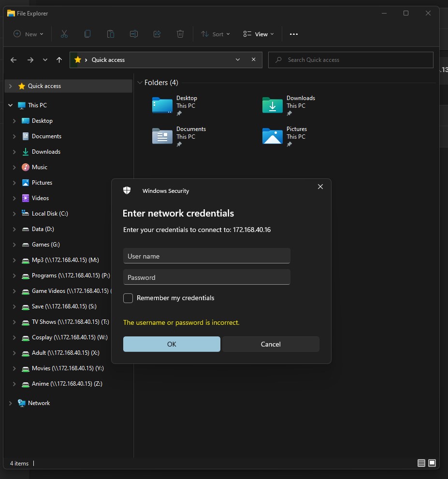Viewport: 448px width, 479px height.
Task: Select Cosplay (W:) network drive
Action: (x=70, y=337)
